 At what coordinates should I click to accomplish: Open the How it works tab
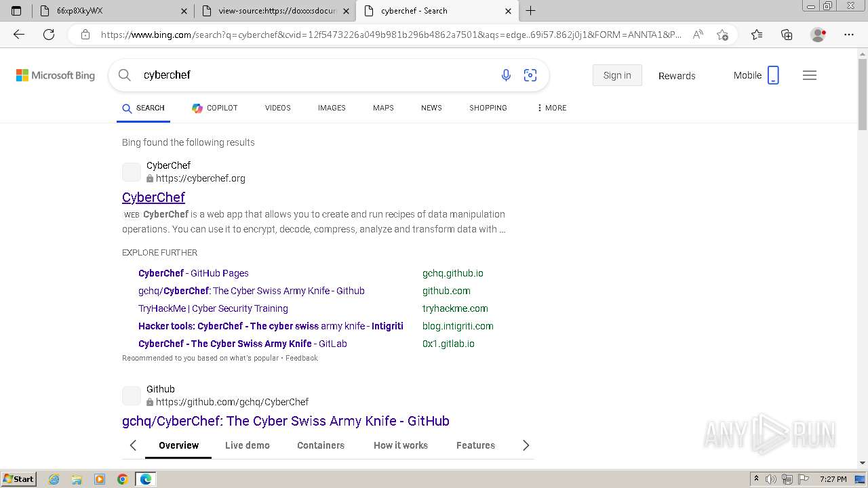point(401,445)
